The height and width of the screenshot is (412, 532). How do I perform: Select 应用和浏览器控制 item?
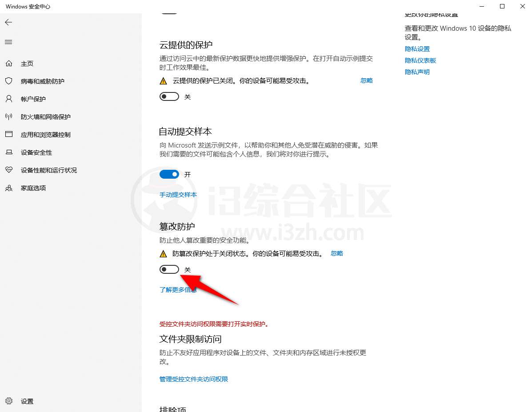point(45,134)
